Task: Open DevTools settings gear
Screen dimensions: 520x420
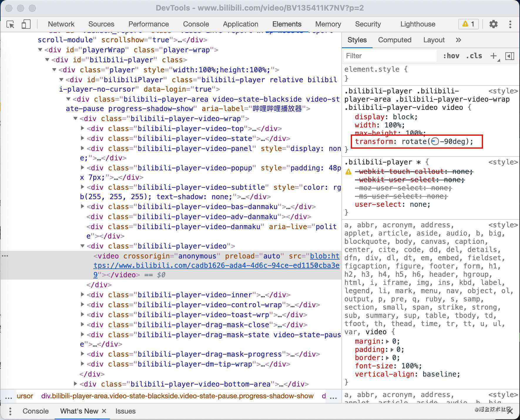Action: coord(494,24)
